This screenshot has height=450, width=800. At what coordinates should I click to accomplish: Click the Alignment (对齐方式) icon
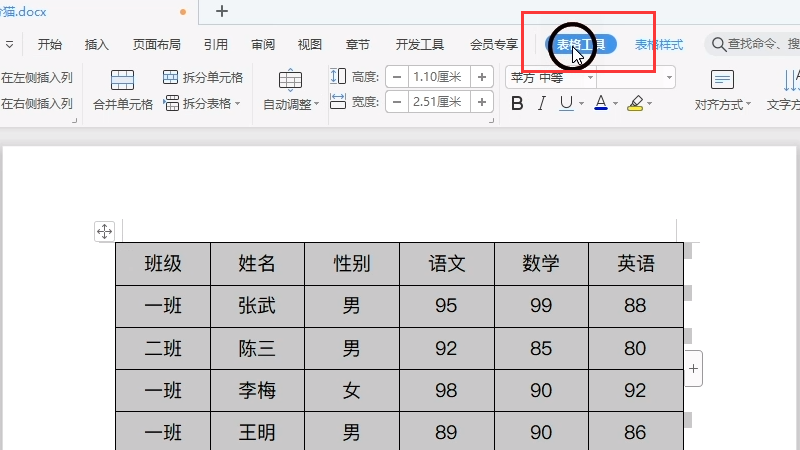pyautogui.click(x=722, y=81)
